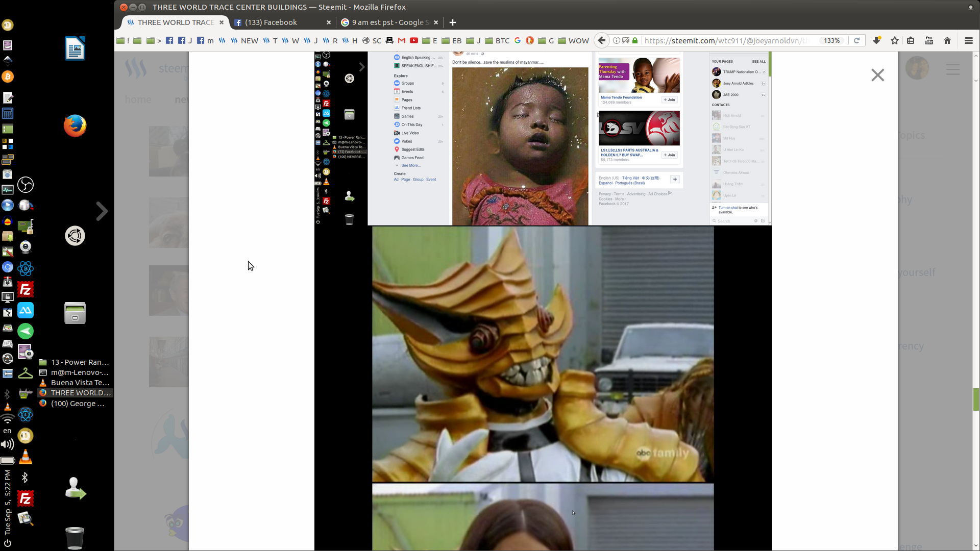980x551 pixels.
Task: Launch LibreOffice Writer from desktop
Action: (x=75, y=48)
